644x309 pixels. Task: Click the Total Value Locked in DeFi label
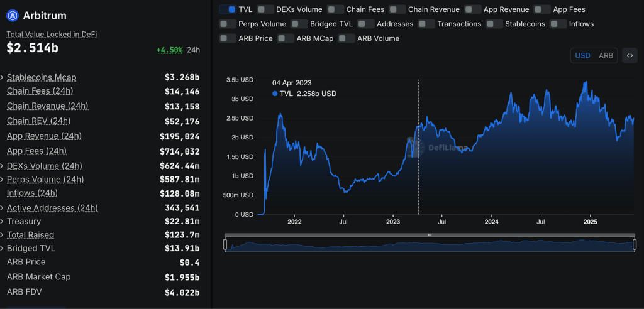[52, 34]
